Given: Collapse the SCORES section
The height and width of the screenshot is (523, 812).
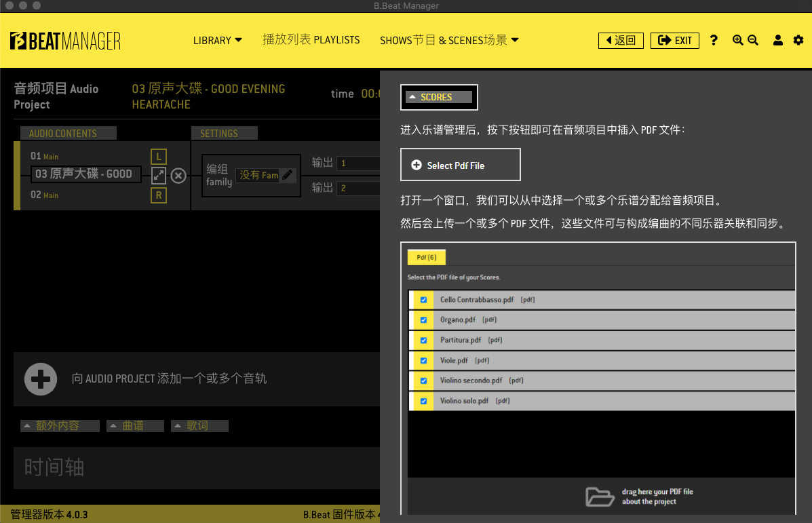Looking at the screenshot, I should (439, 97).
